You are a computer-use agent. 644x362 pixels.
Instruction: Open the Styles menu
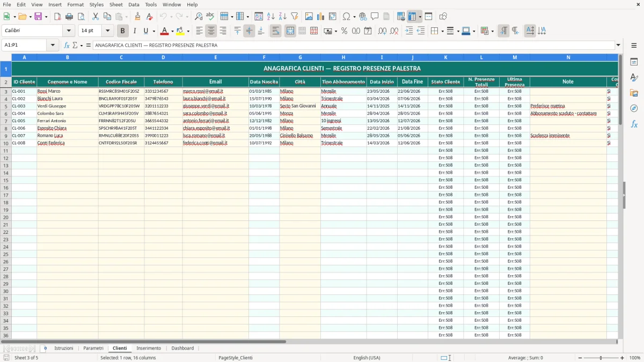(x=97, y=4)
